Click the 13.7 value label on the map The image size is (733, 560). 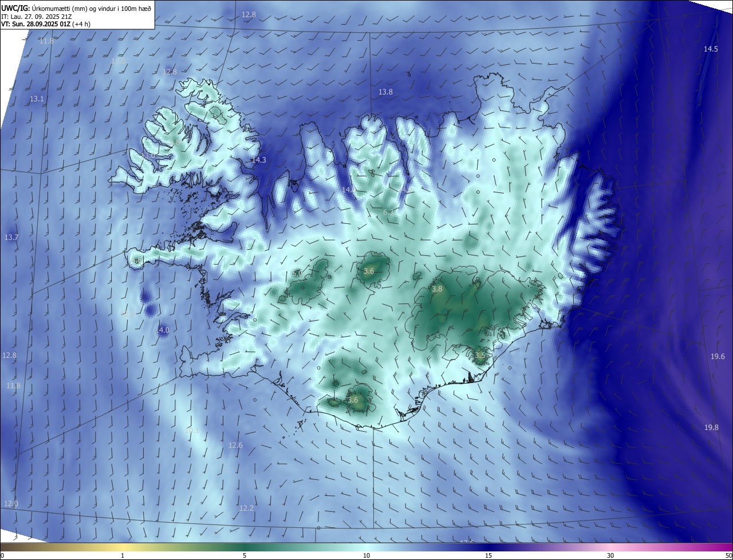click(x=11, y=238)
